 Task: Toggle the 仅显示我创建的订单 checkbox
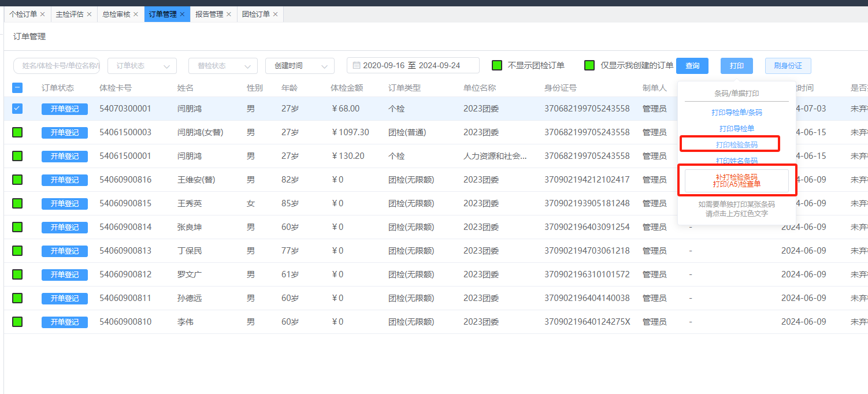click(x=589, y=65)
